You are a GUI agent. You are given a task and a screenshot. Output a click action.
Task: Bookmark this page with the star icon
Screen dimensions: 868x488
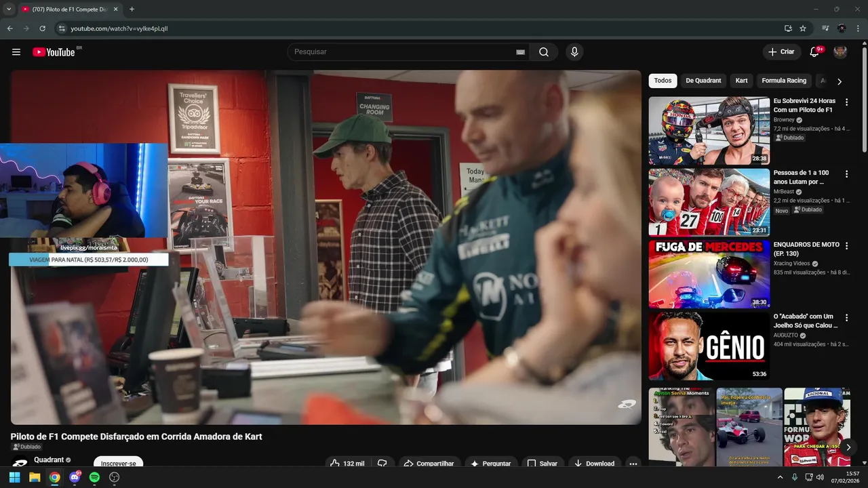(803, 28)
